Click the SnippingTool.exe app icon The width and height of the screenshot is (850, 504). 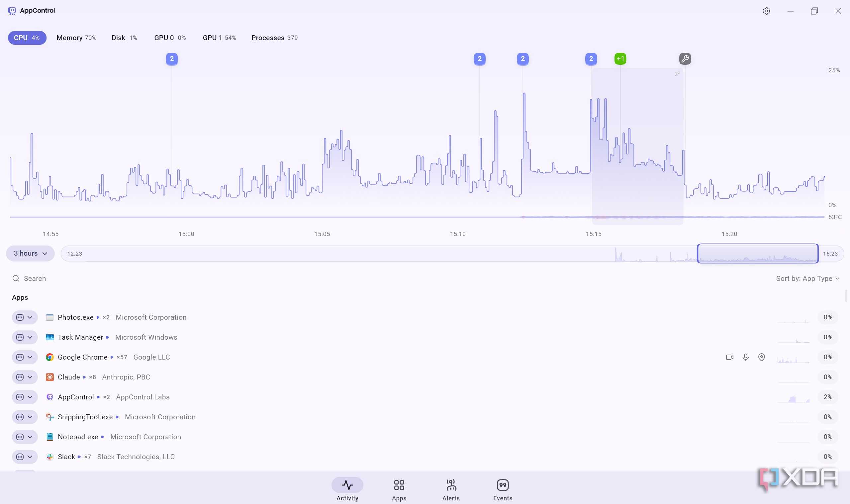click(x=49, y=417)
